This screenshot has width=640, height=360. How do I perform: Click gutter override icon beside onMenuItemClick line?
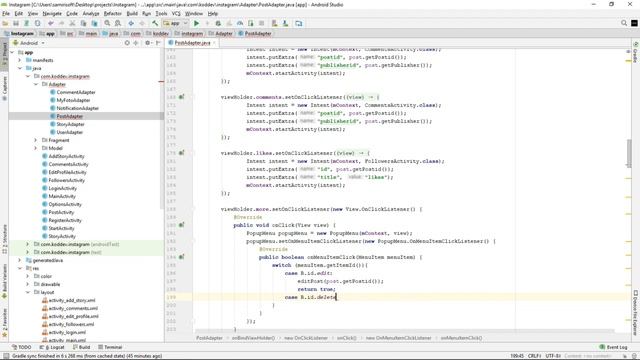click(181, 257)
